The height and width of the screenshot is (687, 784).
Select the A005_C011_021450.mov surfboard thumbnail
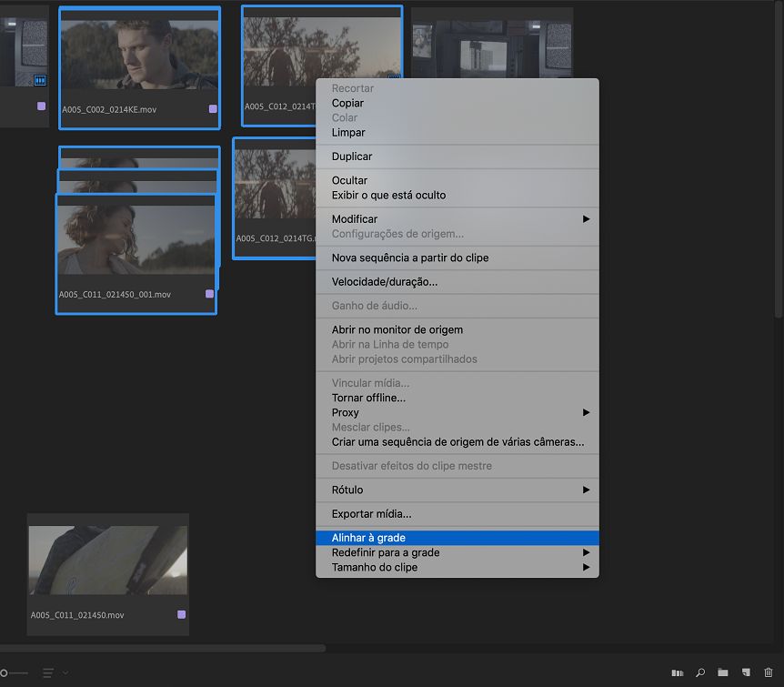point(108,560)
